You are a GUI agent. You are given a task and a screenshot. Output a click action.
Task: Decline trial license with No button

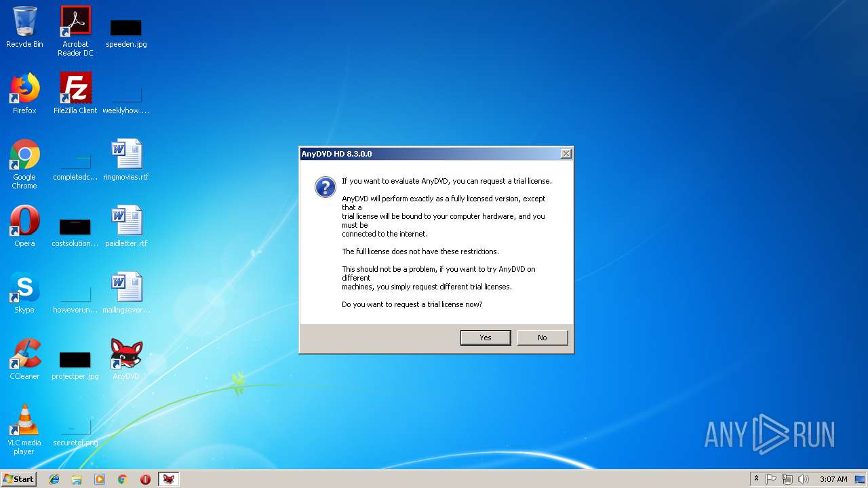(x=542, y=338)
